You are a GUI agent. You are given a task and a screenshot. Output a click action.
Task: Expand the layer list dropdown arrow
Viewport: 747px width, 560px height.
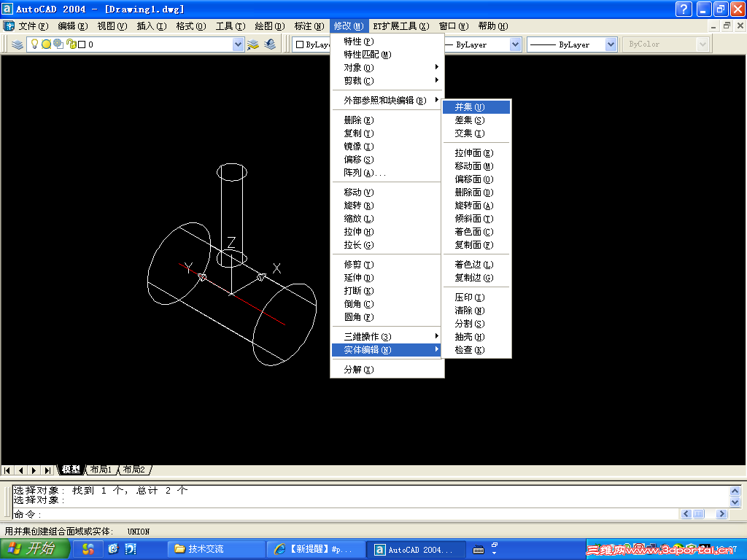point(238,44)
